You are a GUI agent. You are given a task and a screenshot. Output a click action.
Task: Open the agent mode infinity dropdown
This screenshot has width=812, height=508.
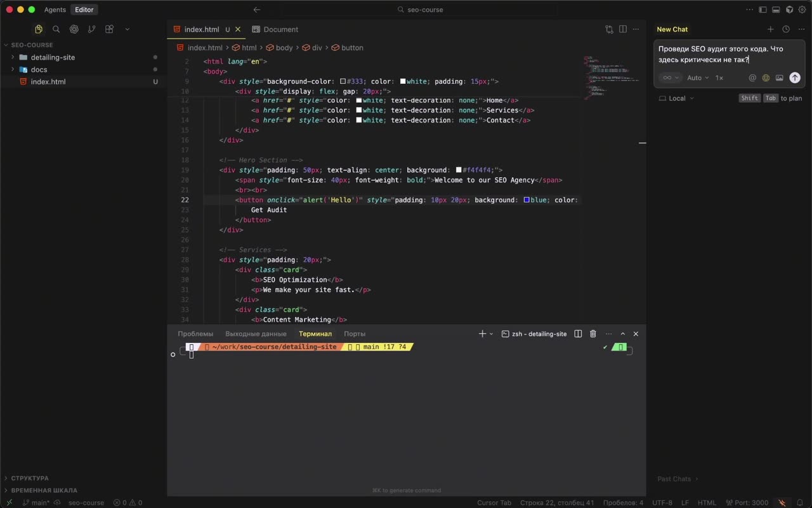671,78
